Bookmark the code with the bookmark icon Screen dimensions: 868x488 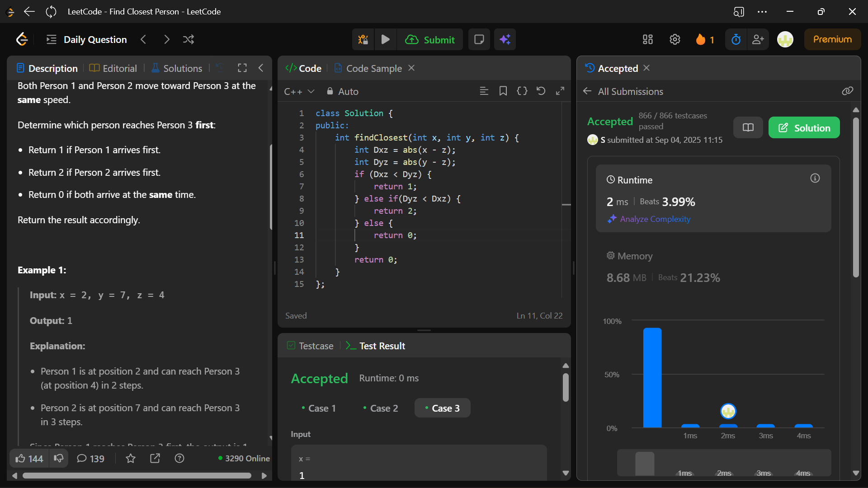tap(503, 91)
